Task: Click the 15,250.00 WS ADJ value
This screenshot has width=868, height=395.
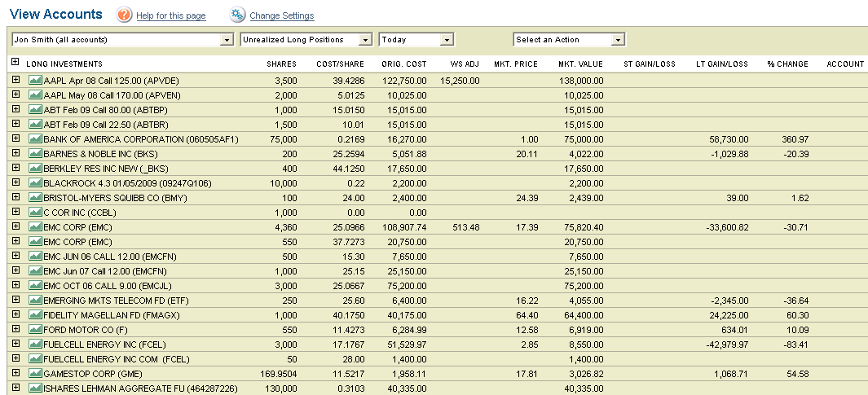Action: click(460, 81)
